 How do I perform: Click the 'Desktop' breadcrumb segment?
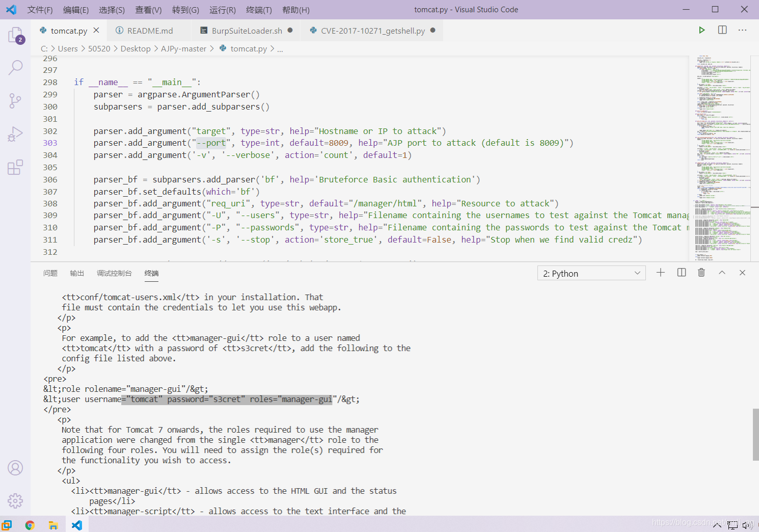click(x=135, y=48)
